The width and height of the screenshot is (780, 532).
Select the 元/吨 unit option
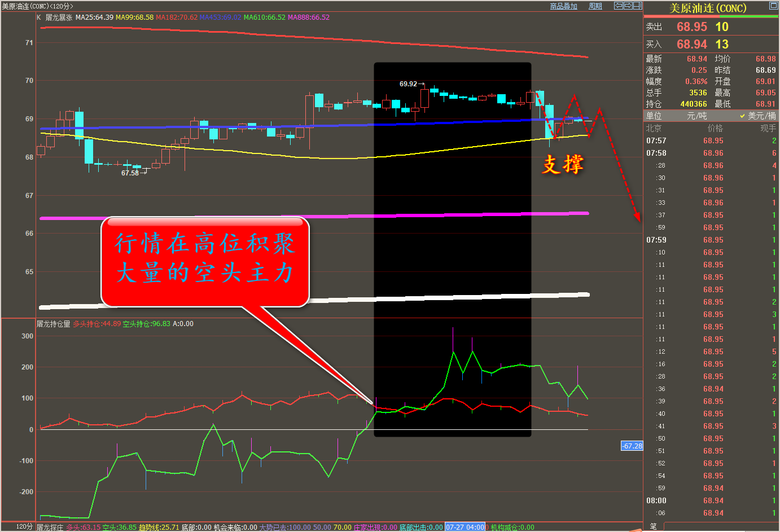696,116
